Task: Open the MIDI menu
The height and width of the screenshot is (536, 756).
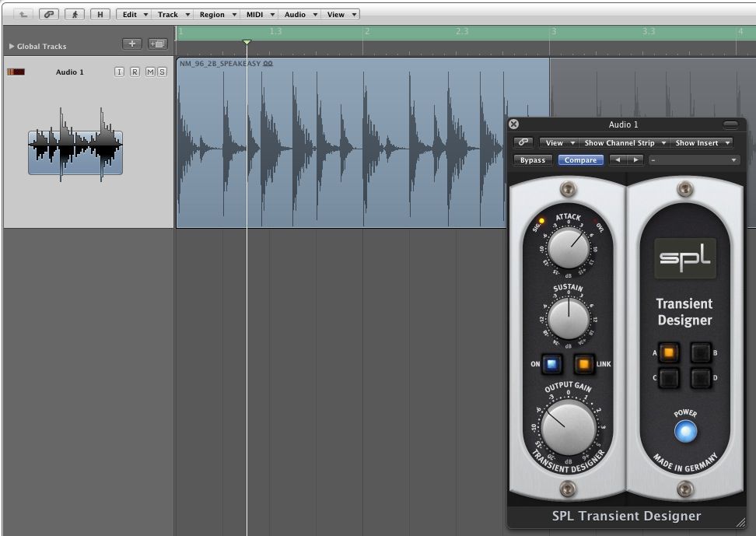Action: [x=259, y=15]
